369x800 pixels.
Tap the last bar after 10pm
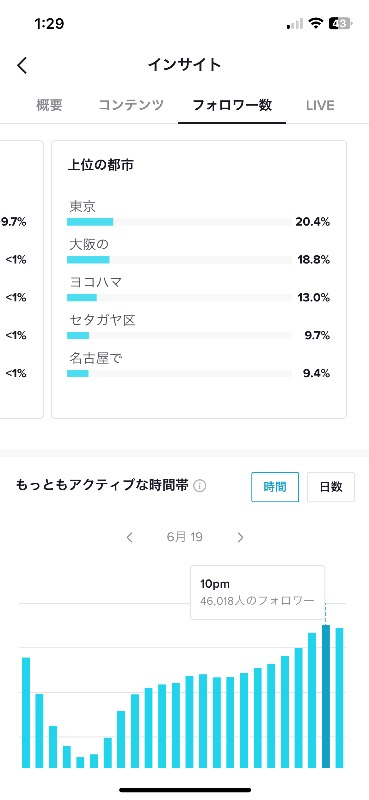[339, 698]
